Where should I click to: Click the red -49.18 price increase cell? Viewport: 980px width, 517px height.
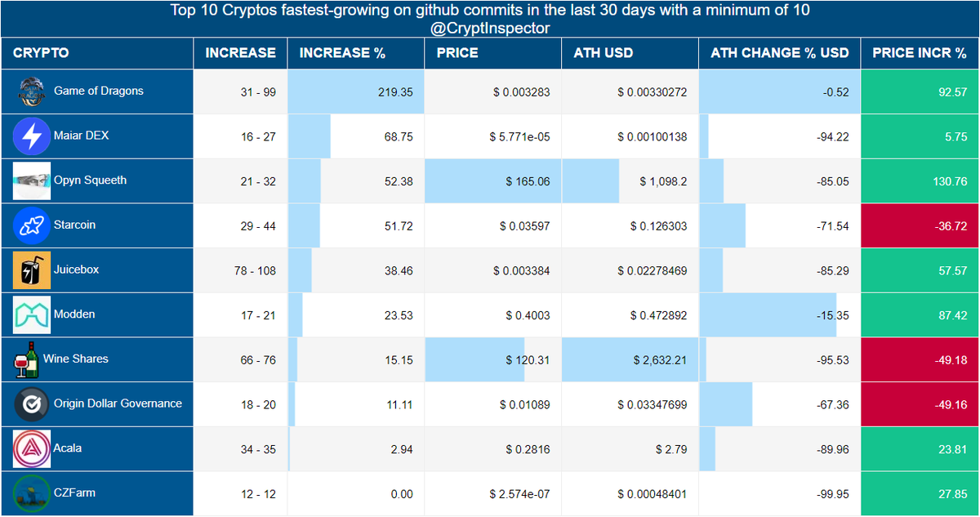click(920, 359)
